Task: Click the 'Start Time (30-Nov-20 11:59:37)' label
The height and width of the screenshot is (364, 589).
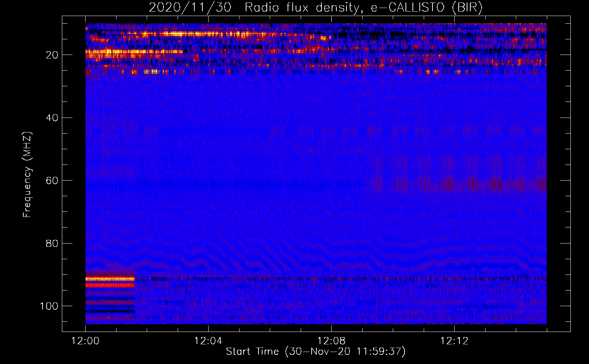Action: coord(316,352)
